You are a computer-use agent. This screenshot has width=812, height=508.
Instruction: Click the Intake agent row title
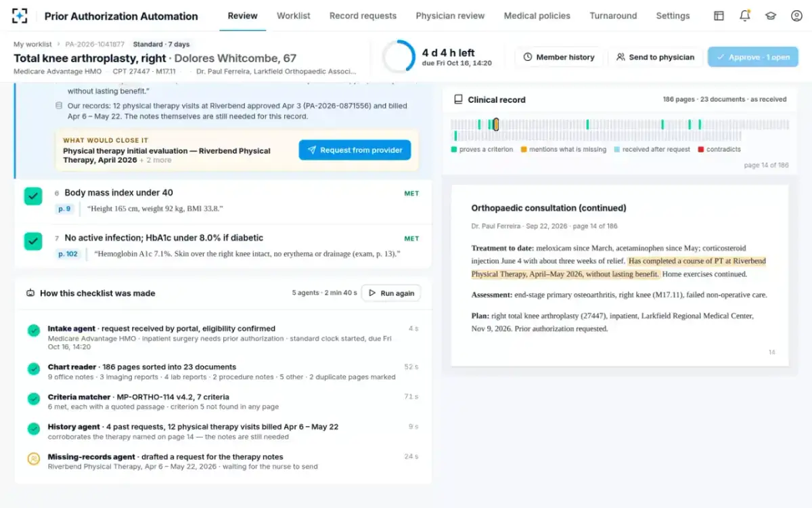click(161, 329)
